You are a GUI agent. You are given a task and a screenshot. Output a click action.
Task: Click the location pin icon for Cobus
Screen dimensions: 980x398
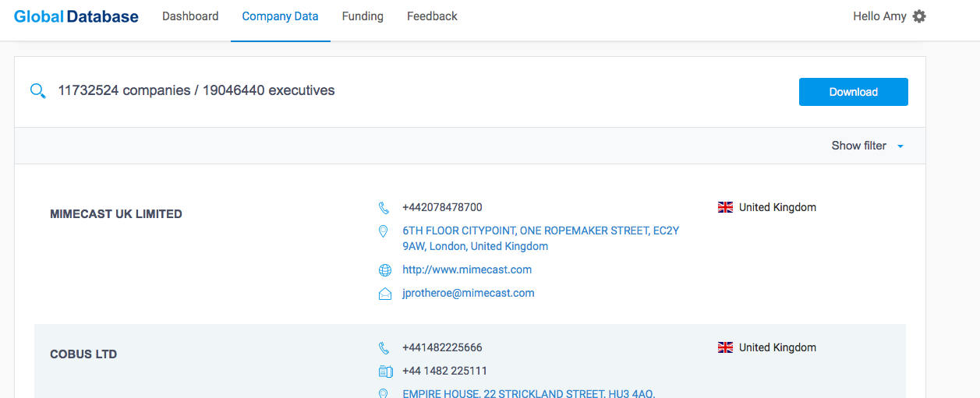pos(383,393)
